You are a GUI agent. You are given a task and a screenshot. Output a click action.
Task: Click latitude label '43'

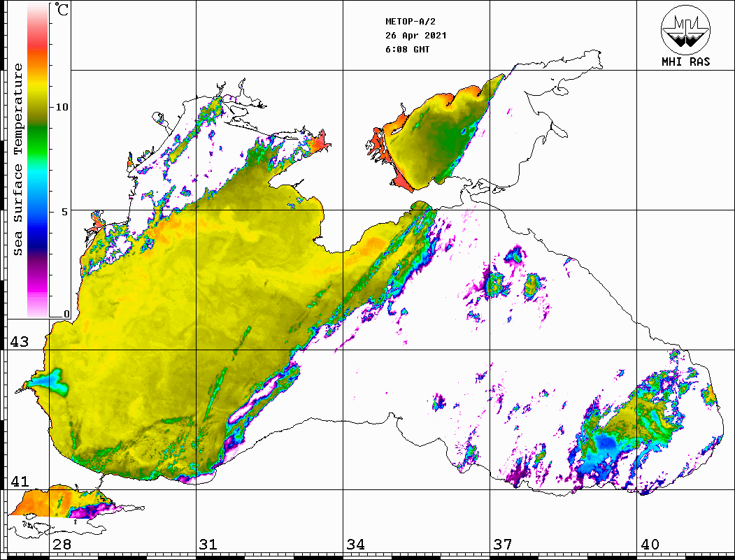coord(19,342)
